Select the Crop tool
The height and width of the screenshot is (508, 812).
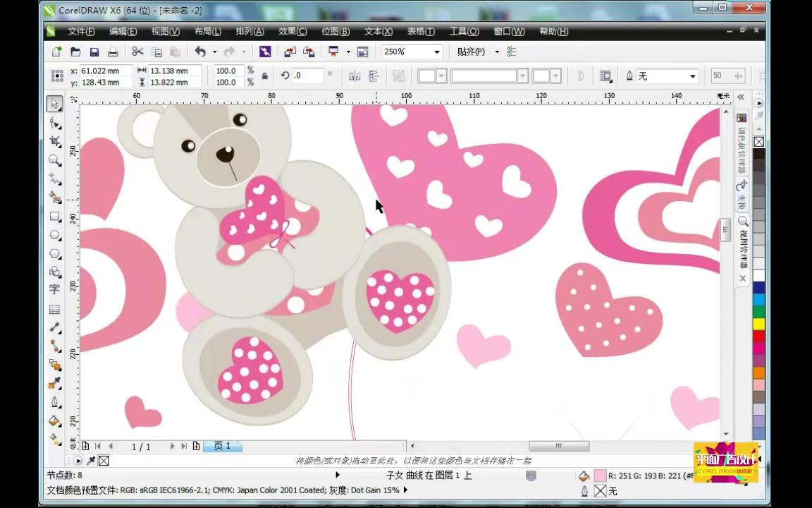coord(54,141)
